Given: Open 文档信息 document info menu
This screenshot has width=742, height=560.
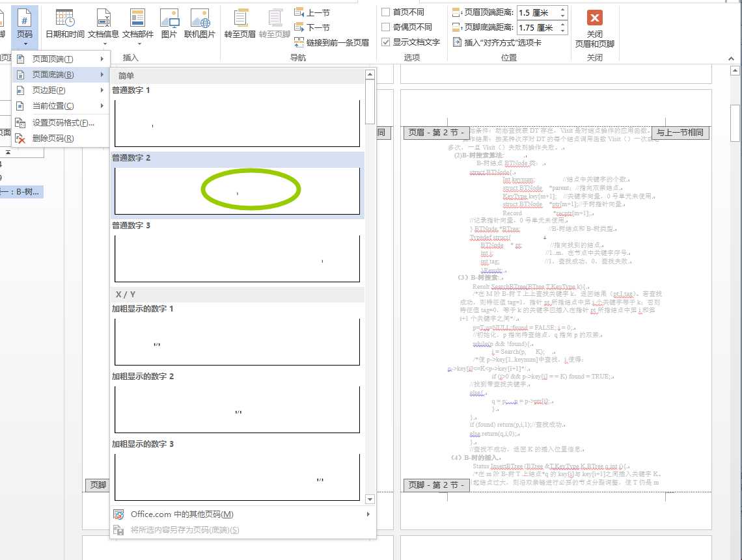Looking at the screenshot, I should (x=103, y=27).
